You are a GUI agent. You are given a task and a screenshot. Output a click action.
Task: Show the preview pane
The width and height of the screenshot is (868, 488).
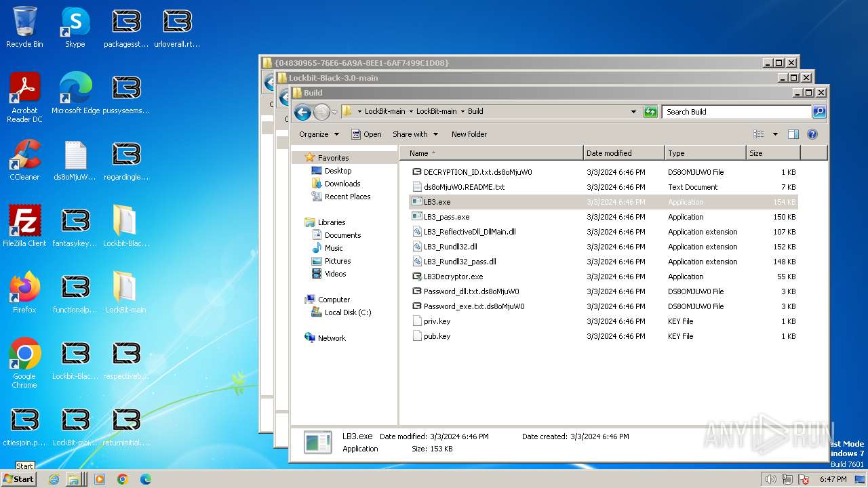(793, 134)
